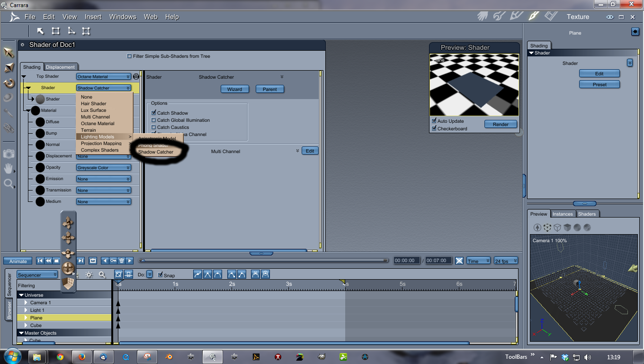The width and height of the screenshot is (644, 364).
Task: Click the Wizard button
Action: point(234,89)
